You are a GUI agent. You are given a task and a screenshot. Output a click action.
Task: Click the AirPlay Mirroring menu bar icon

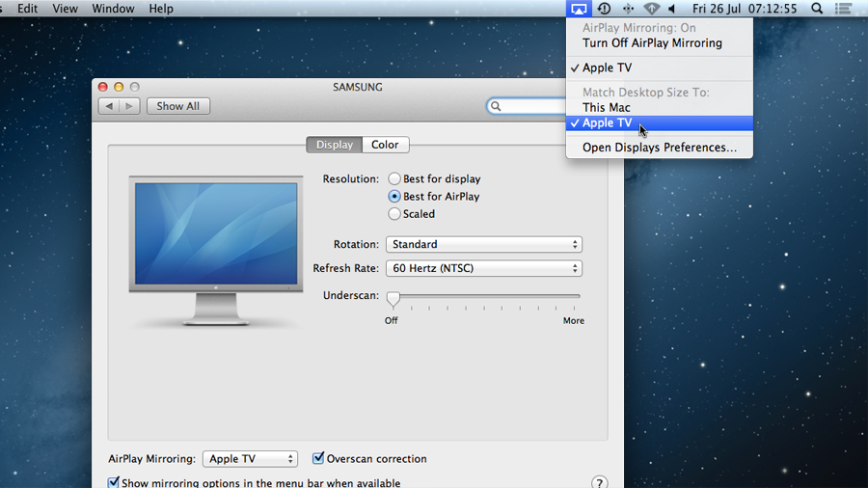579,9
